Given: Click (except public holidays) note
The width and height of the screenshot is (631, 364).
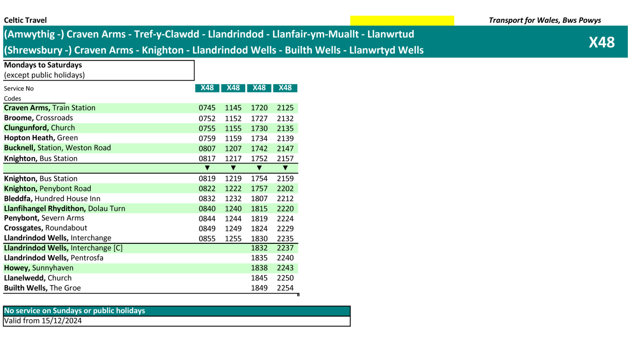Looking at the screenshot, I should (x=44, y=75).
